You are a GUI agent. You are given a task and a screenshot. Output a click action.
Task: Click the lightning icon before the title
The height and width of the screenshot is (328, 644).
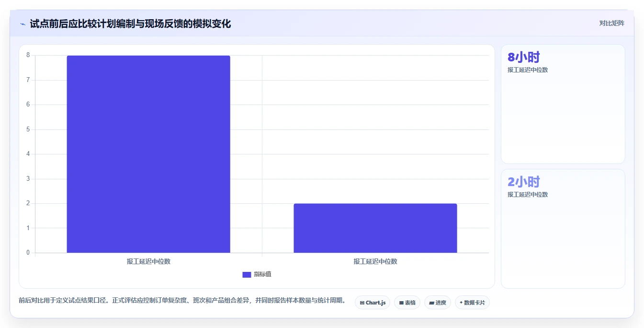coord(23,24)
